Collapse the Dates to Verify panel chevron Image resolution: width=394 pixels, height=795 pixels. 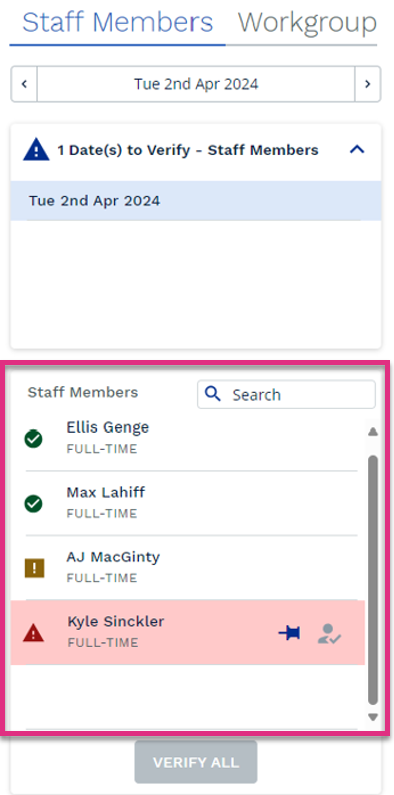coord(357,149)
